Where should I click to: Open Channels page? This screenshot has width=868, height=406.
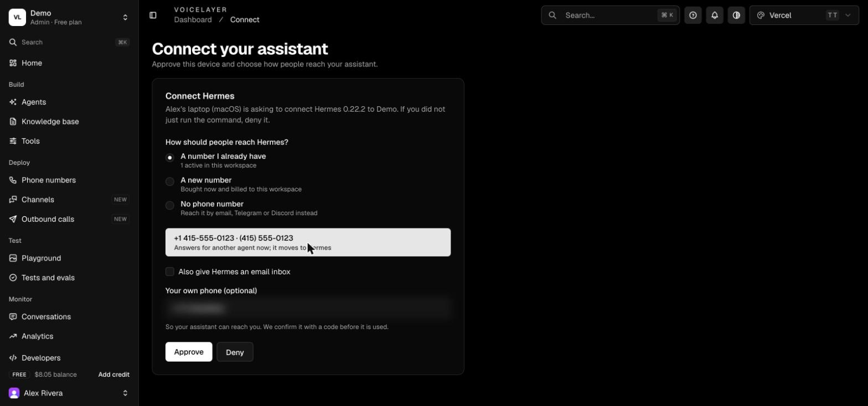69,200
